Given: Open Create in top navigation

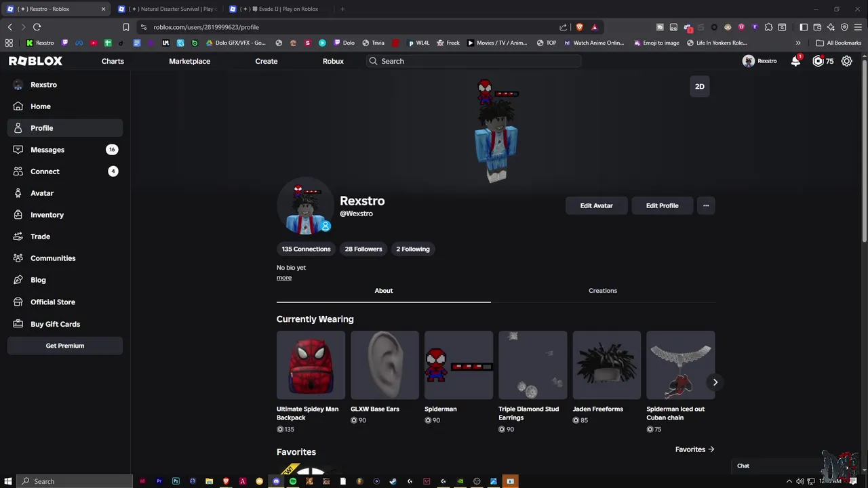Looking at the screenshot, I should 267,61.
